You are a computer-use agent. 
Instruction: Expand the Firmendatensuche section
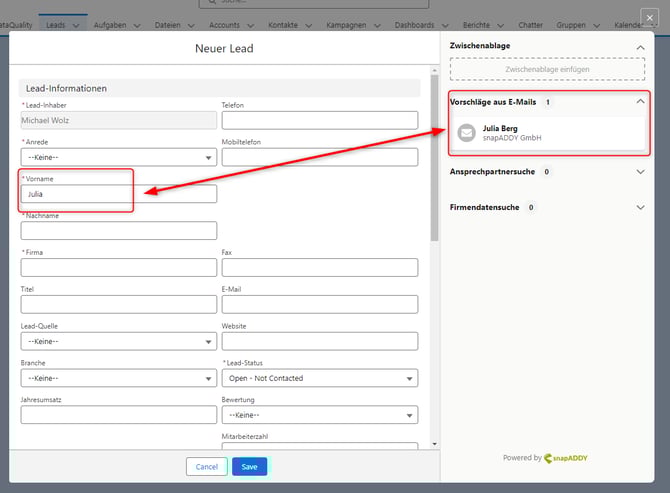pos(640,207)
